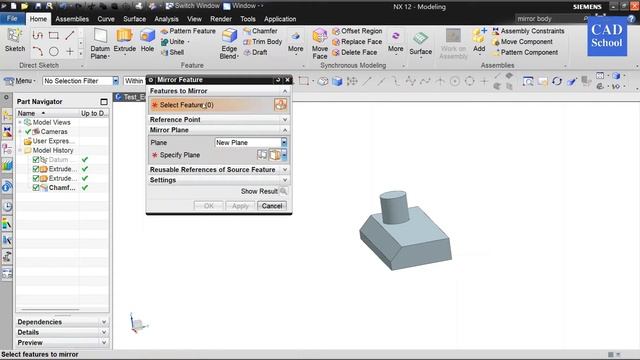
Task: Select the Extrude tool
Action: point(124,41)
